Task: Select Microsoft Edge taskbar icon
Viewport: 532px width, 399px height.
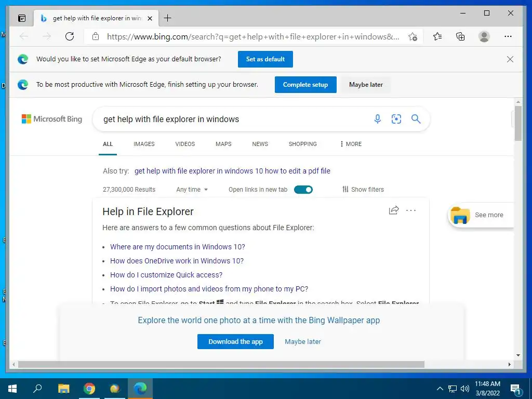Action: click(140, 389)
